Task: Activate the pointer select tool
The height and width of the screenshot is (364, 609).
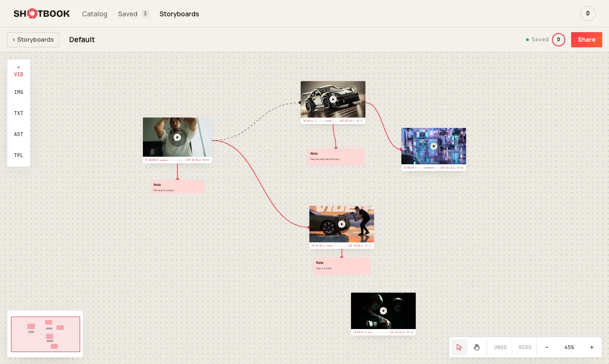Action: point(459,347)
